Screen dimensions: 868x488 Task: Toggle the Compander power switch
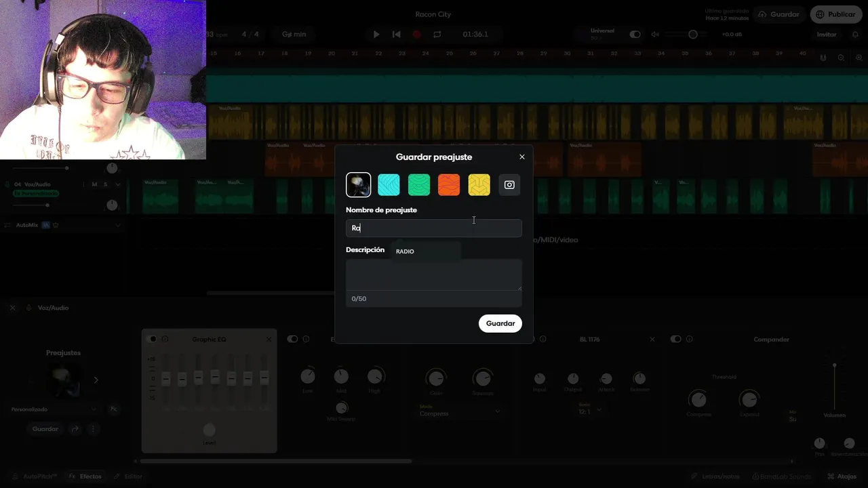[x=675, y=339]
